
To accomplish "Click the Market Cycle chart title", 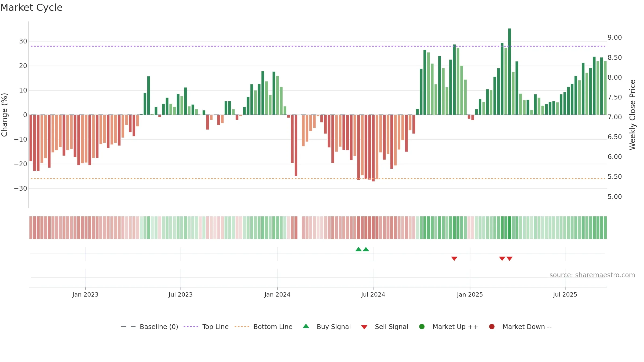I will (x=31, y=8).
